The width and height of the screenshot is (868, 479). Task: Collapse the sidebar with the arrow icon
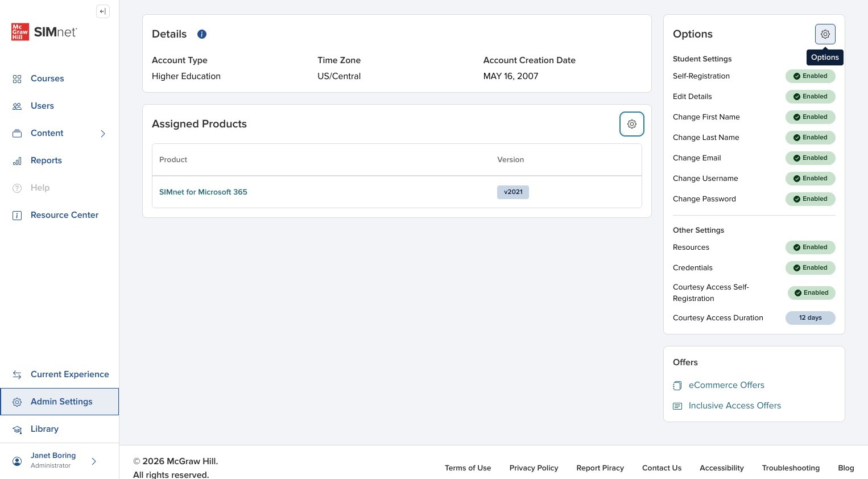tap(103, 11)
